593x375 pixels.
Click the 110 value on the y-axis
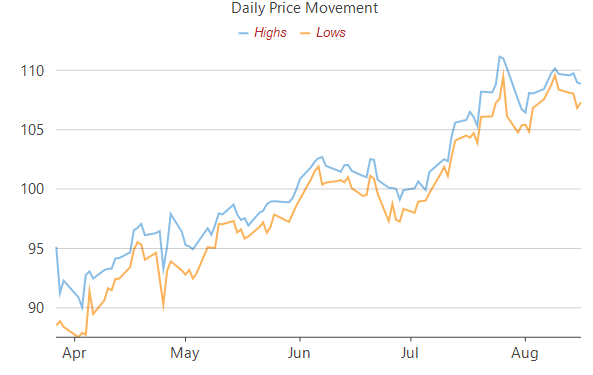[x=32, y=71]
